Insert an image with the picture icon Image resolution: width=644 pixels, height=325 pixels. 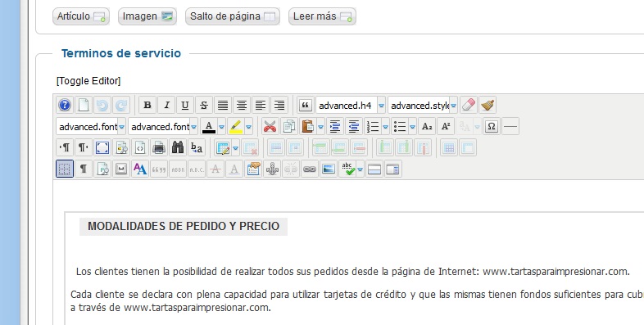pyautogui.click(x=329, y=169)
